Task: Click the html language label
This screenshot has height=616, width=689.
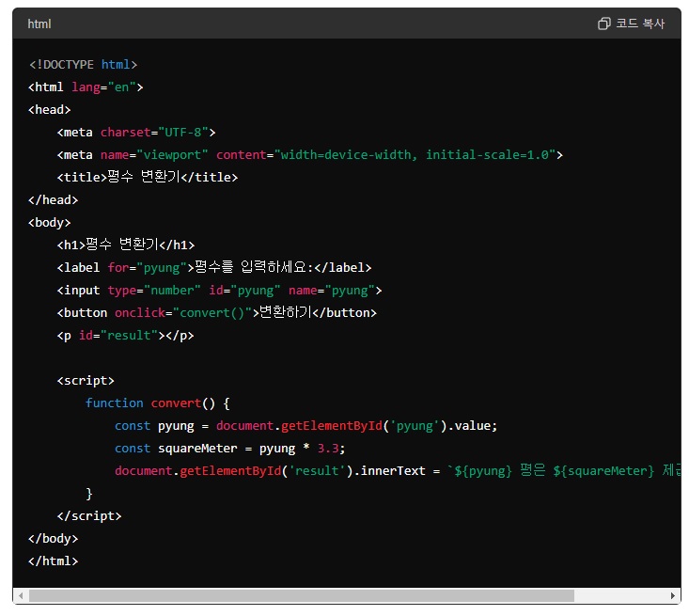Action: pos(39,24)
